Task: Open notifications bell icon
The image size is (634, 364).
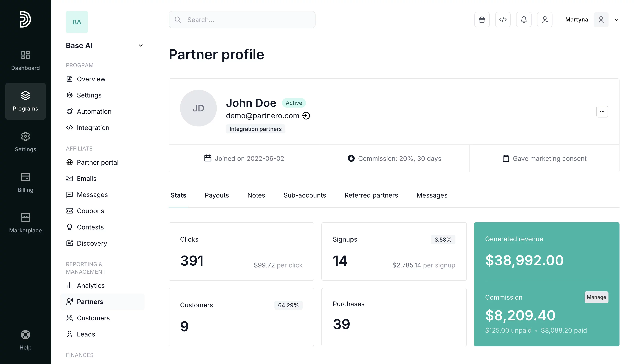Action: (524, 19)
